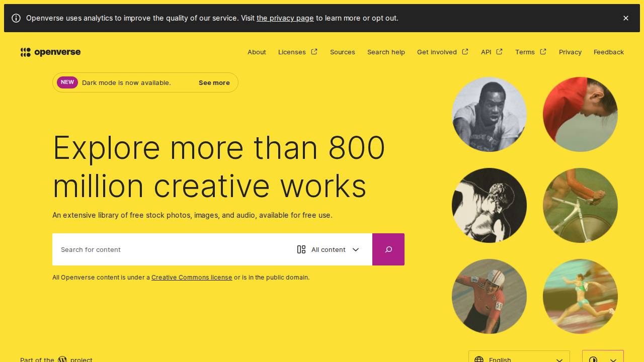Image resolution: width=644 pixels, height=362 pixels.
Task: Click the magenta search magnifier button
Action: click(388, 249)
